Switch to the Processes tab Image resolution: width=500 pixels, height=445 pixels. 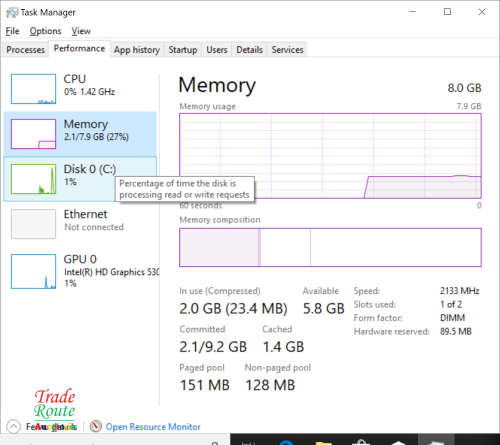tap(25, 50)
